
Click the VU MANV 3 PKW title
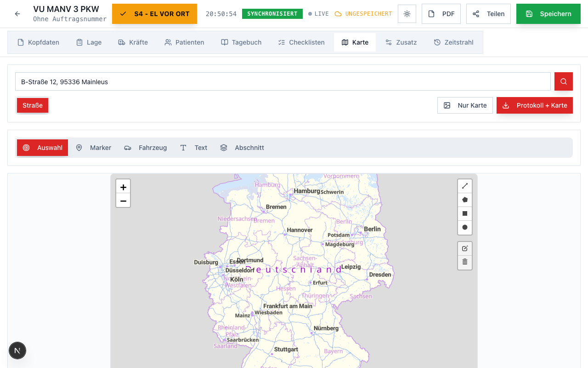point(66,9)
